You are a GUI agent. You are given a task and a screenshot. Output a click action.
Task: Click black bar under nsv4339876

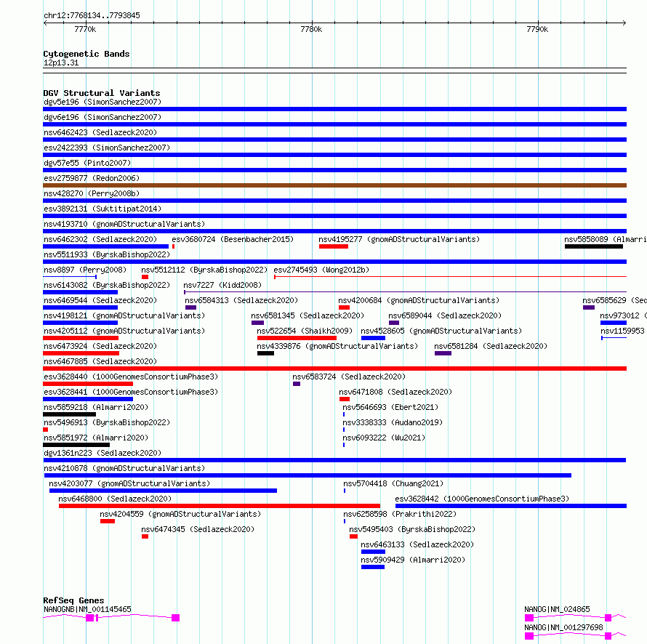tap(265, 353)
